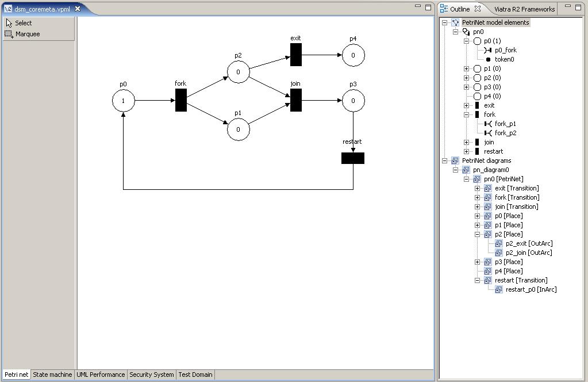
Task: Click the exit transition icon in model elements
Action: [477, 105]
